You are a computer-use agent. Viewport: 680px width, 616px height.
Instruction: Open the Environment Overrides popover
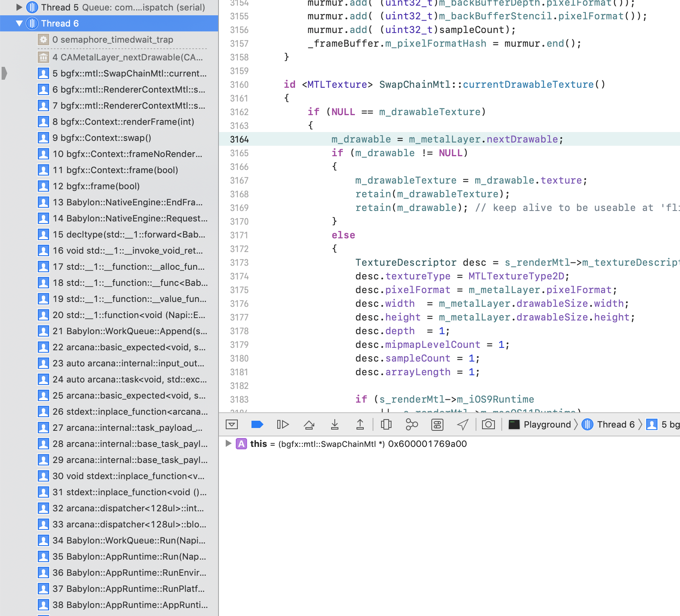(437, 424)
